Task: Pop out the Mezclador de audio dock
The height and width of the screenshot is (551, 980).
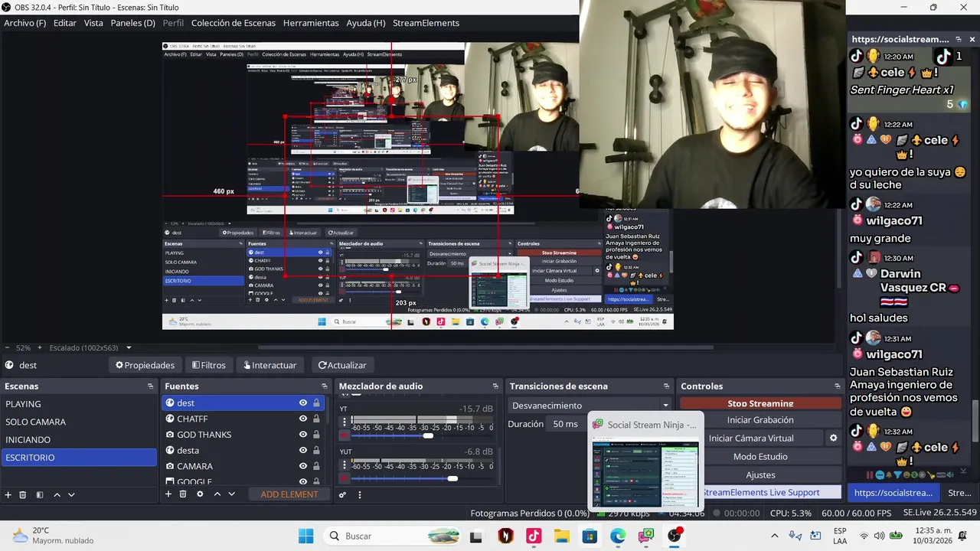Action: (495, 386)
